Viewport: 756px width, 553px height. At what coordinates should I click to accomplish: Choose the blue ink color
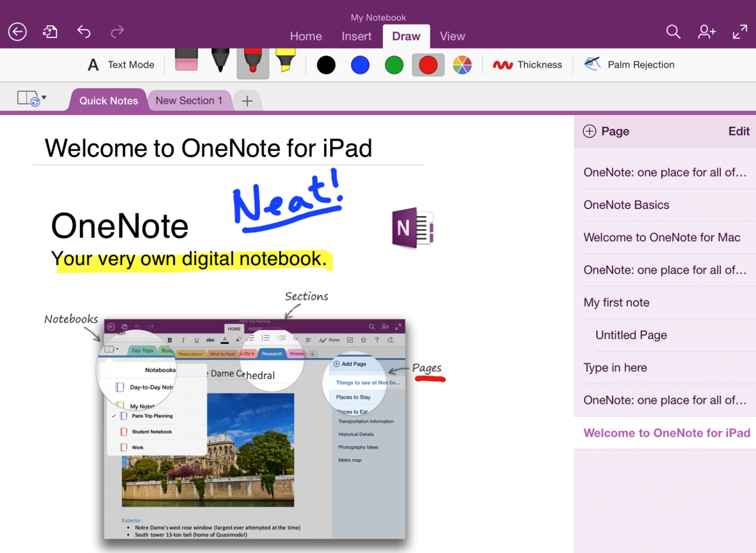point(360,65)
